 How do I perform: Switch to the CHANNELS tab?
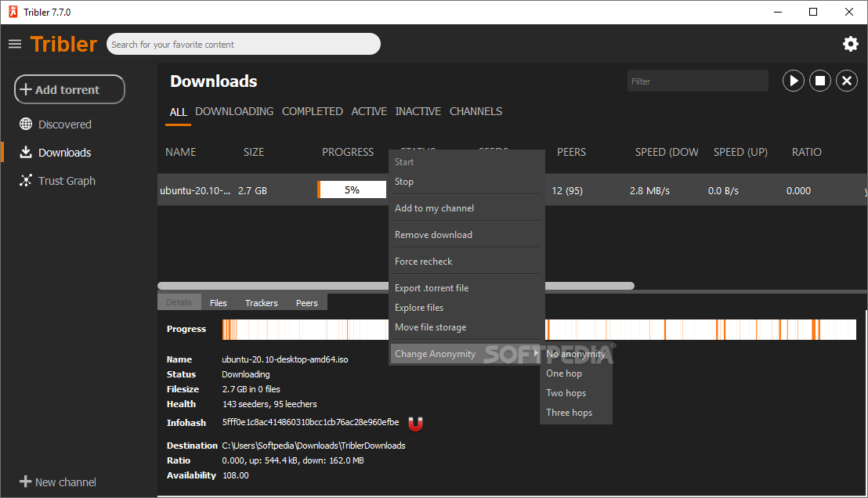tap(476, 111)
